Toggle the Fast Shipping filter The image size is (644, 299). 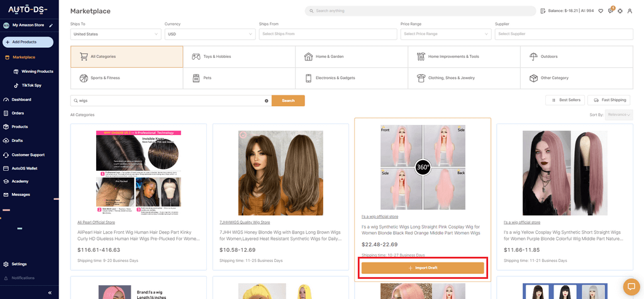(608, 100)
